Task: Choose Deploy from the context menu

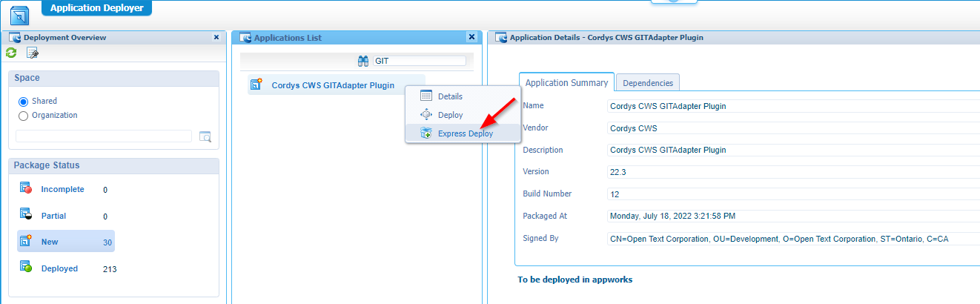Action: [x=451, y=115]
